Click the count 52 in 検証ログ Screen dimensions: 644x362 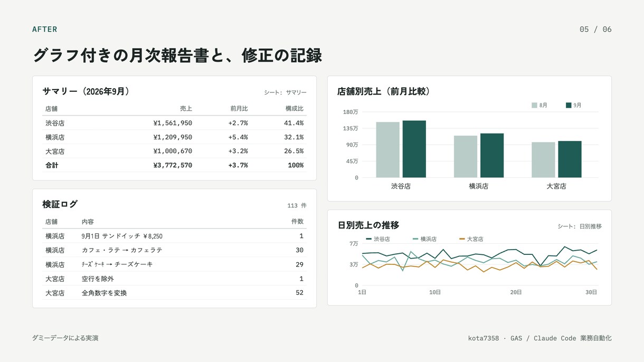pos(299,293)
